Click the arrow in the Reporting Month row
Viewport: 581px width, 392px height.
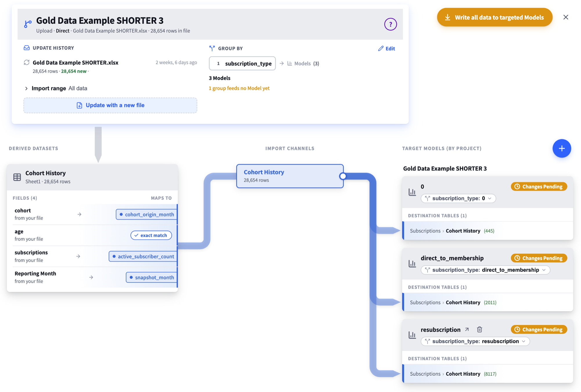(91, 278)
